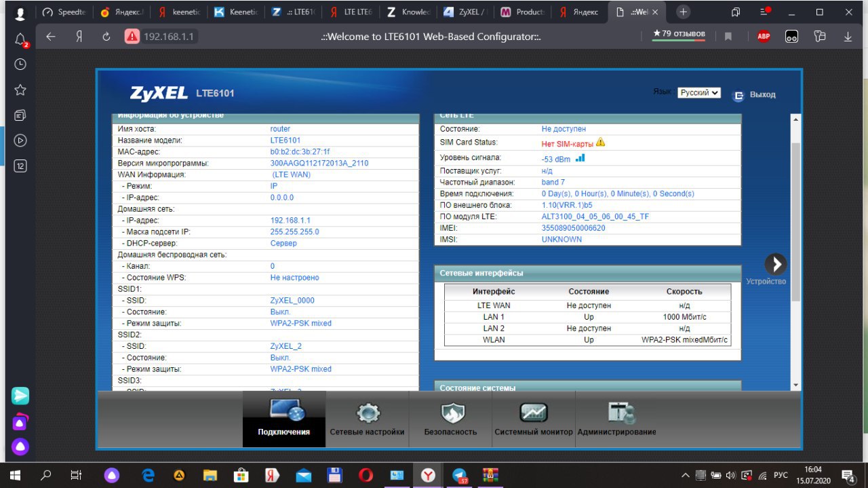
Task: Open browser downloads arrow icon
Action: (848, 37)
